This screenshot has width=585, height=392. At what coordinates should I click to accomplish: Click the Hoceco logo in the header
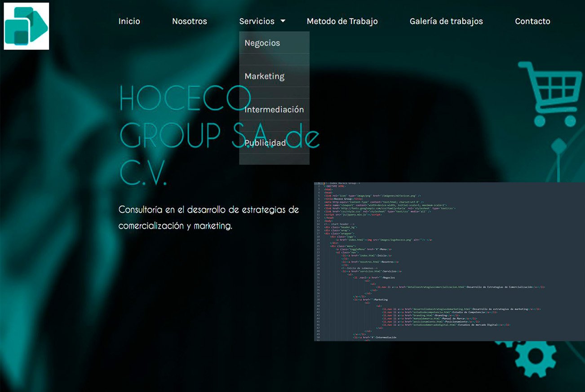(x=26, y=26)
